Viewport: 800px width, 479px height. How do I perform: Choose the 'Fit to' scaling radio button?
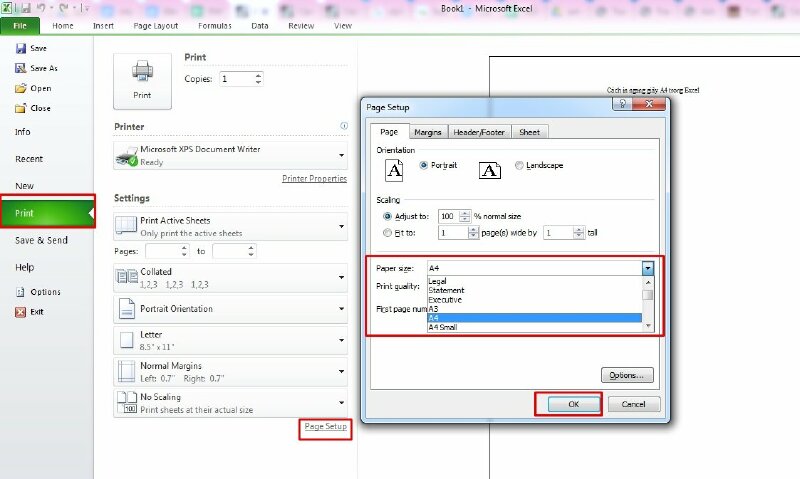click(388, 232)
